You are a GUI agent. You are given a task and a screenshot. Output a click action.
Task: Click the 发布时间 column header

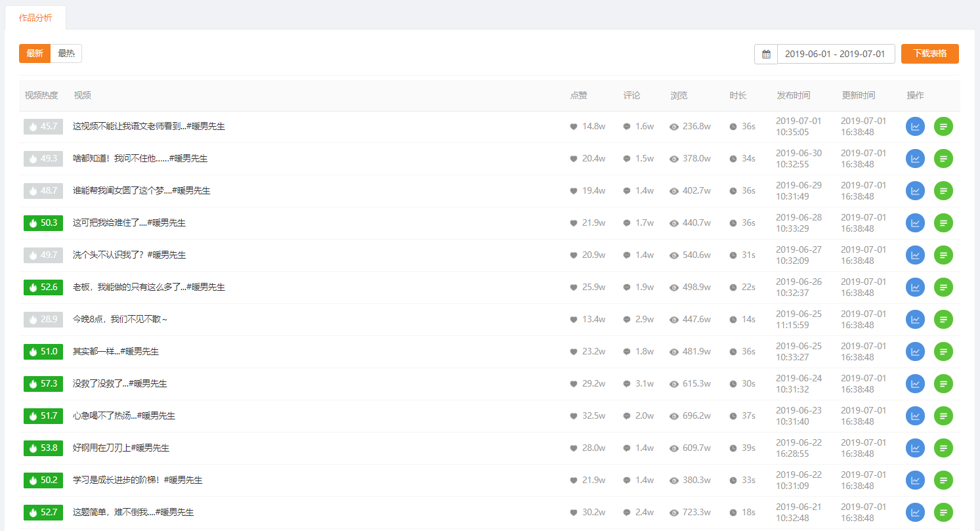click(x=793, y=96)
